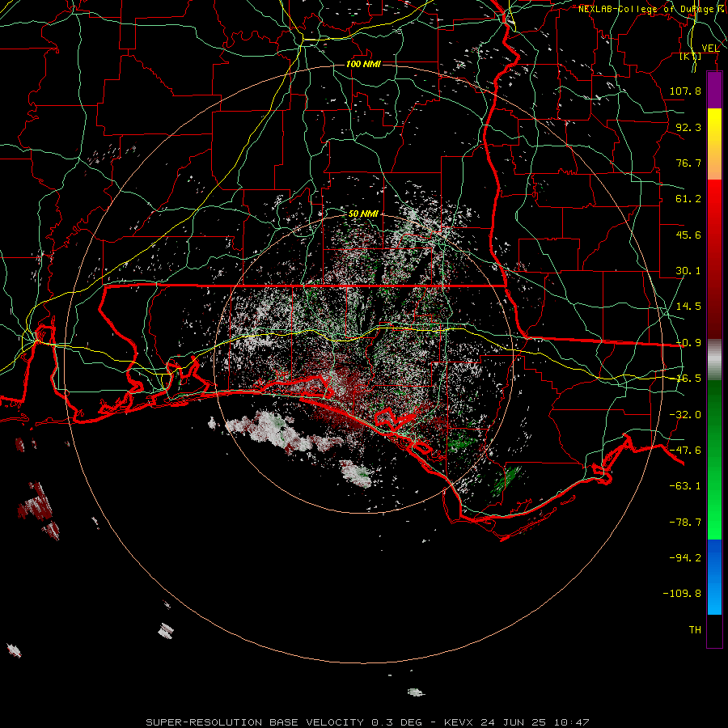Click the 45.6 value on velocity scale
The height and width of the screenshot is (728, 728).
coord(688,235)
